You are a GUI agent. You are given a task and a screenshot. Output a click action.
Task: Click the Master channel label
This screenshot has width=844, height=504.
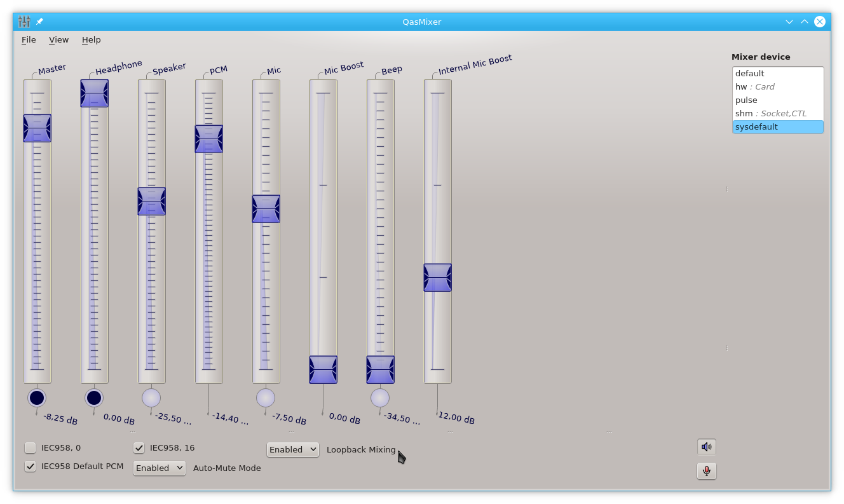[x=52, y=69]
